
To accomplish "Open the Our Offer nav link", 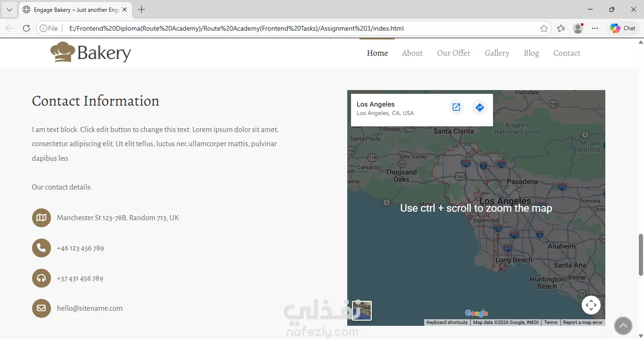I will [454, 53].
